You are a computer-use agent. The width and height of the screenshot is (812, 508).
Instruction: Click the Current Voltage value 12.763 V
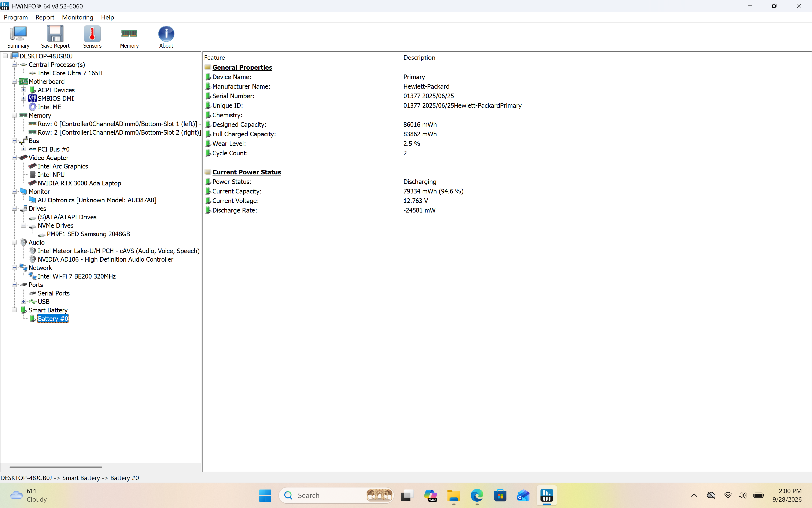[415, 201]
